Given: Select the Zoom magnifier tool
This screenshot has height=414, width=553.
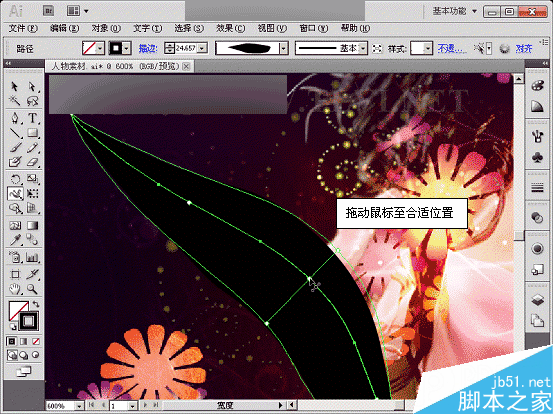Looking at the screenshot, I should click(32, 289).
